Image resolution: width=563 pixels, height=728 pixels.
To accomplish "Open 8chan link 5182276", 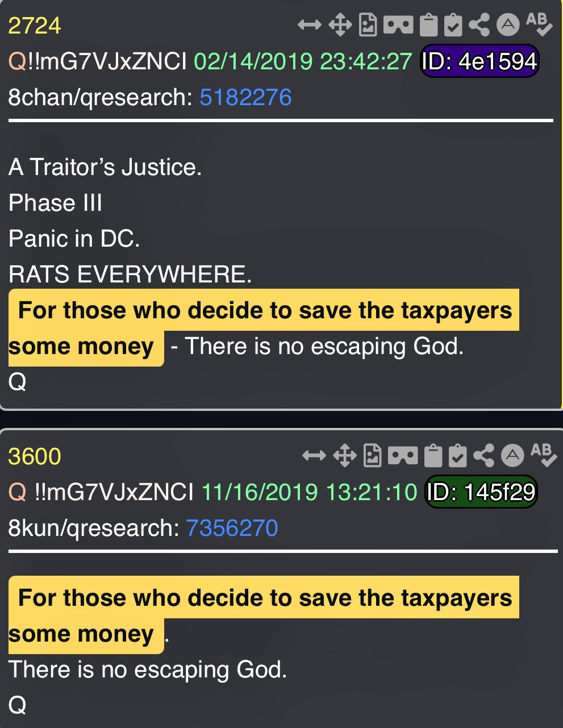I will [x=245, y=98].
